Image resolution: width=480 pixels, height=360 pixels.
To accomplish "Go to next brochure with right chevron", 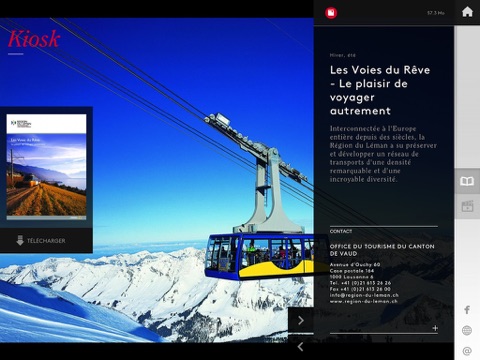I will click(x=301, y=320).
